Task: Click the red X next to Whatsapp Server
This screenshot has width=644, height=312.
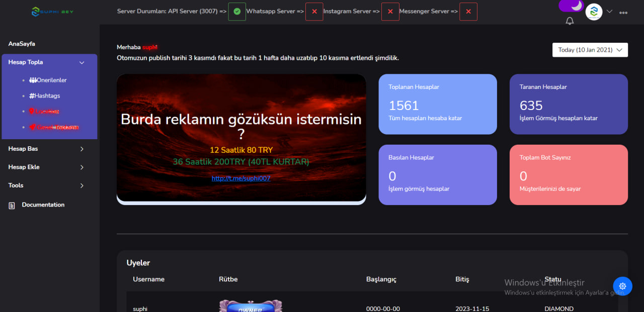Action: pos(314,12)
